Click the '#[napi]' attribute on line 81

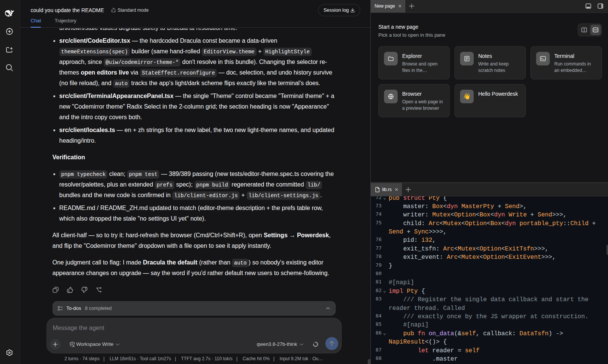pos(401,282)
